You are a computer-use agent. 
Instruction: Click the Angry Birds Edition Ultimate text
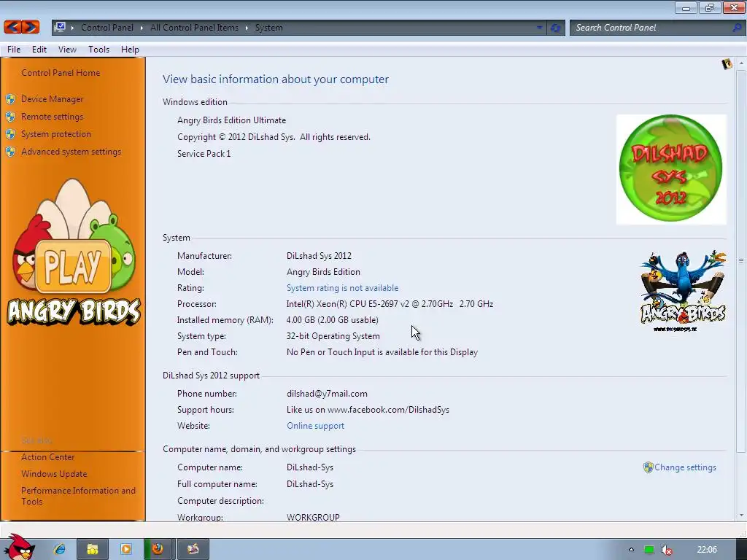click(x=231, y=120)
